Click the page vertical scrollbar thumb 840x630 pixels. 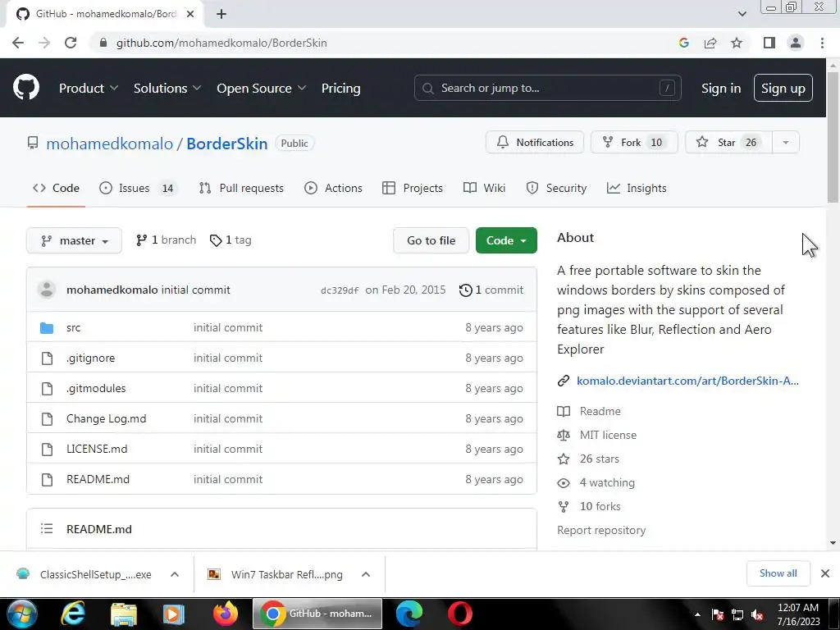pyautogui.click(x=833, y=137)
